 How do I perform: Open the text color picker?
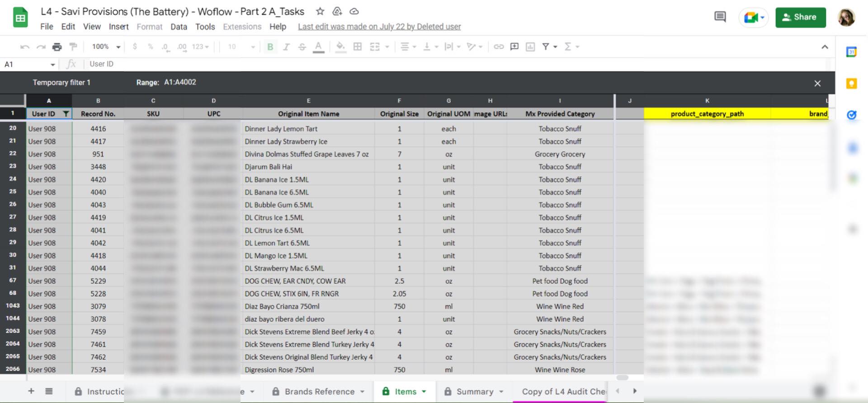click(319, 47)
